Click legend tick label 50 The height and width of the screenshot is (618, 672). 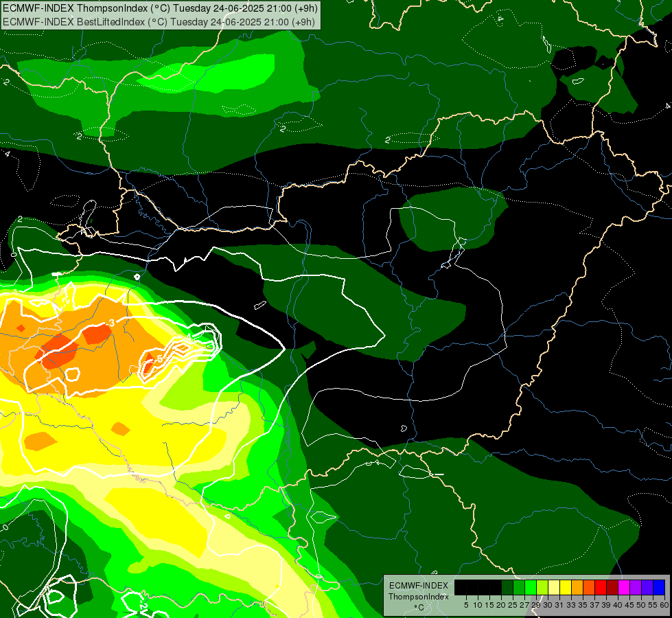point(641,605)
